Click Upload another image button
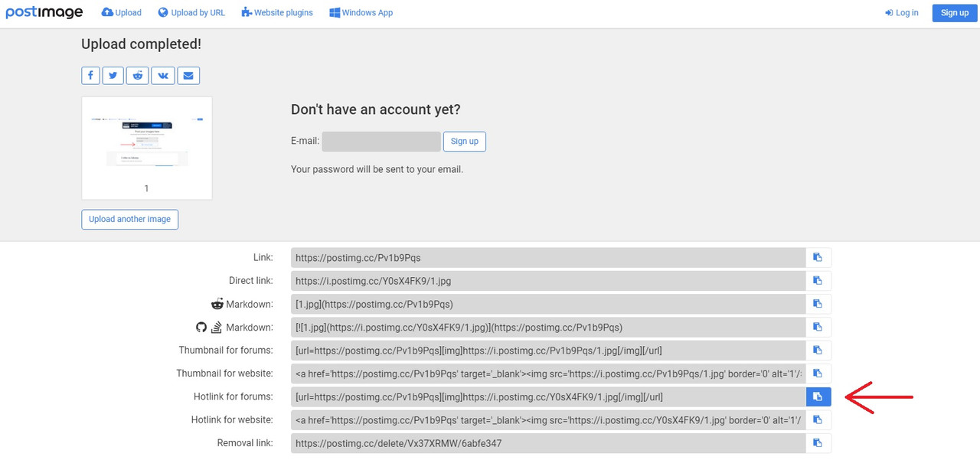 click(x=130, y=219)
